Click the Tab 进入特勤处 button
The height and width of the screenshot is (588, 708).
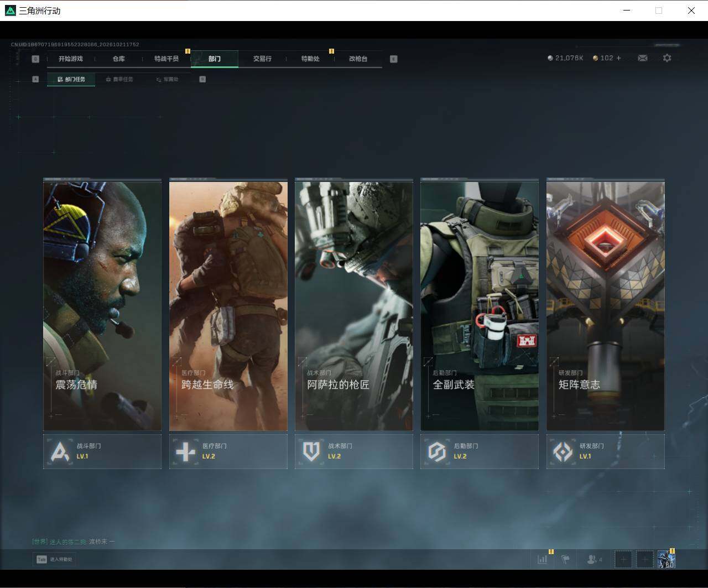point(54,559)
